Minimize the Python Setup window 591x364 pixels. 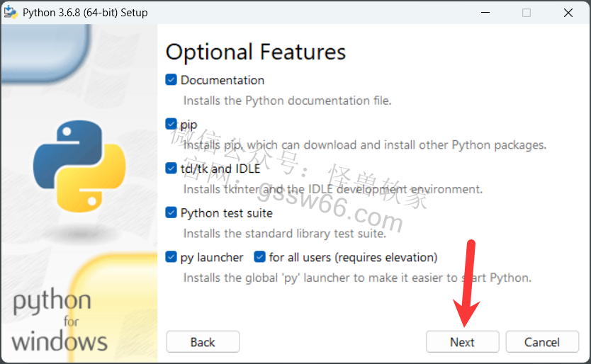tap(485, 13)
